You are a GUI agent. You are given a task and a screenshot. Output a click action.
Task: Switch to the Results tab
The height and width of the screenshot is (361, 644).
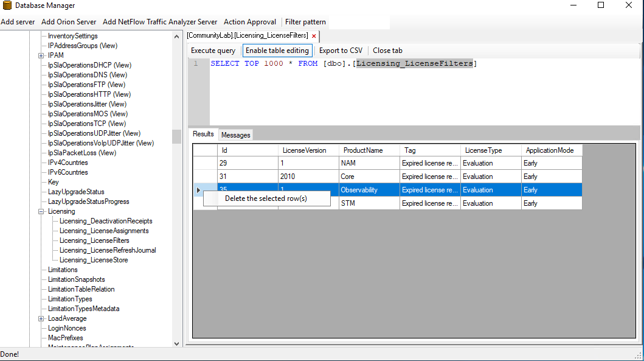(203, 134)
